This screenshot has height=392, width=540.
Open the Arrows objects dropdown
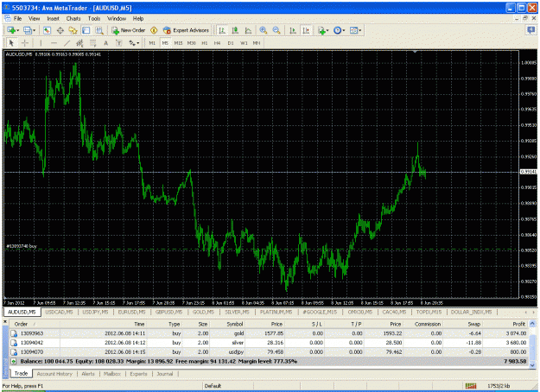click(134, 43)
